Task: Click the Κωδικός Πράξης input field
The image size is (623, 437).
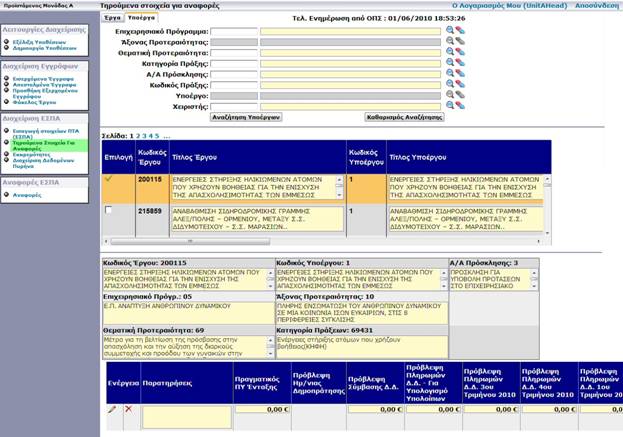Action: [351, 86]
